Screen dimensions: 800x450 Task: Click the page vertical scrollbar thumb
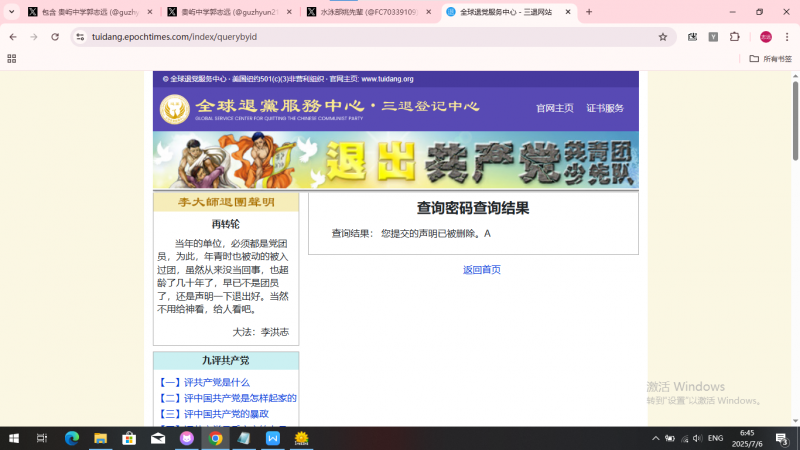795,121
